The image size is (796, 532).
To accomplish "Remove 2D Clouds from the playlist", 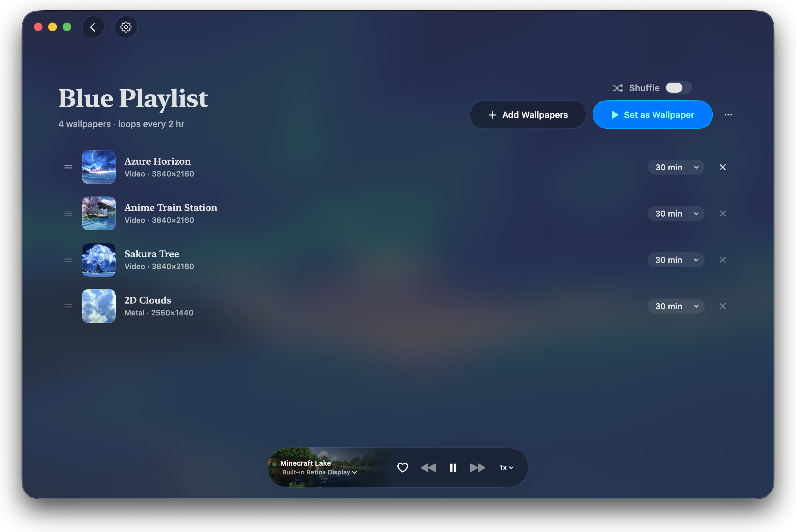I will click(x=722, y=306).
